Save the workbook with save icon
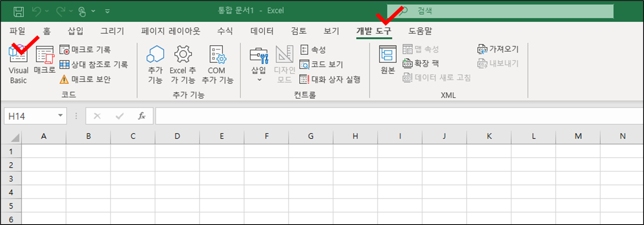This screenshot has height=225, width=644. point(19,11)
